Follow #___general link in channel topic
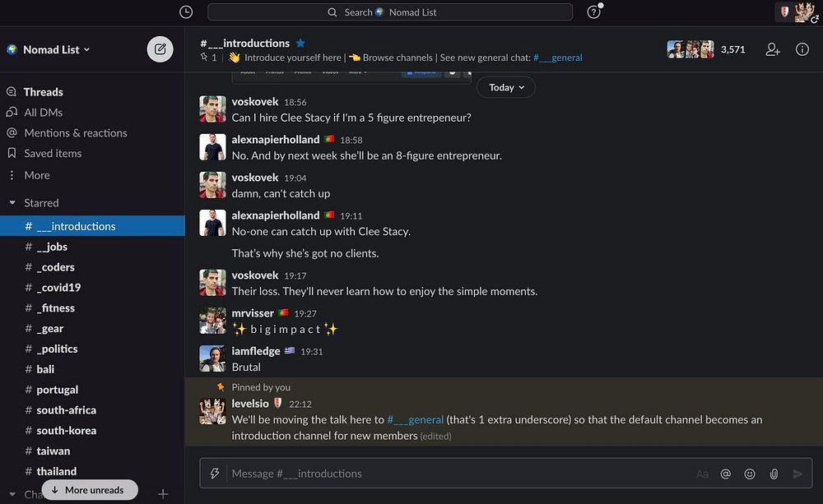 tap(557, 58)
